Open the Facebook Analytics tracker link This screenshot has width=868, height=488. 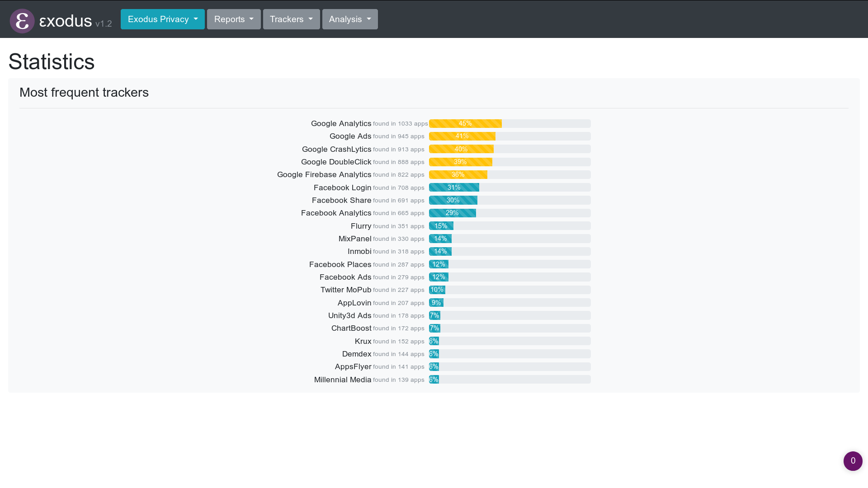coord(336,213)
